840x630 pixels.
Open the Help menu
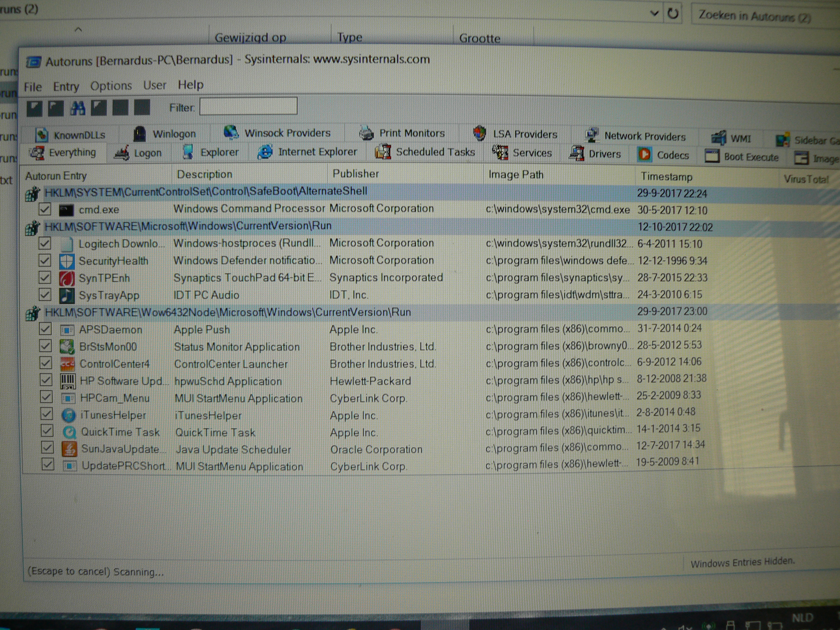pyautogui.click(x=191, y=85)
